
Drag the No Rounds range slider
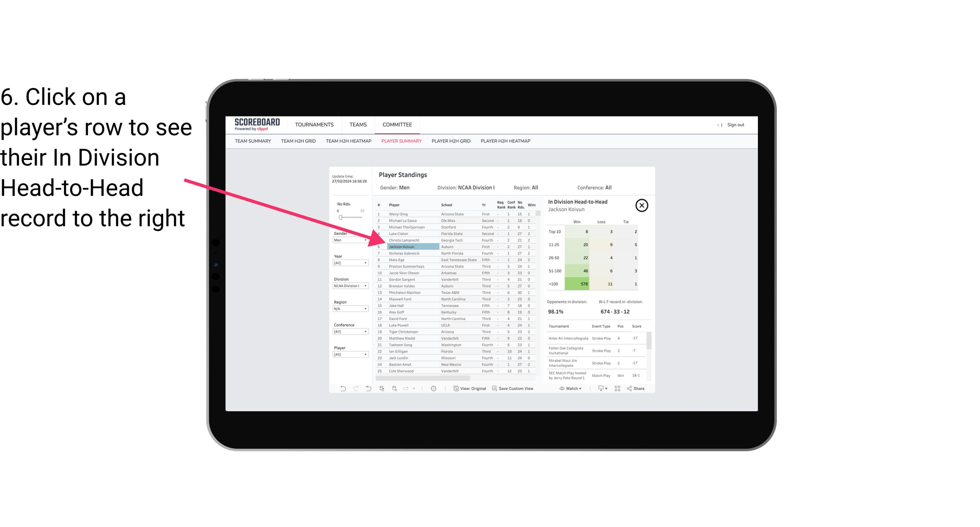(340, 217)
